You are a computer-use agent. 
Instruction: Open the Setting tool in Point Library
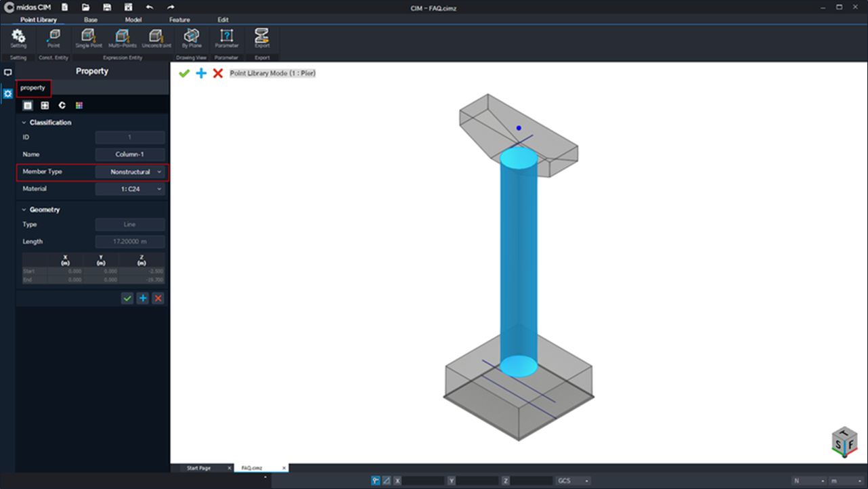pos(18,39)
